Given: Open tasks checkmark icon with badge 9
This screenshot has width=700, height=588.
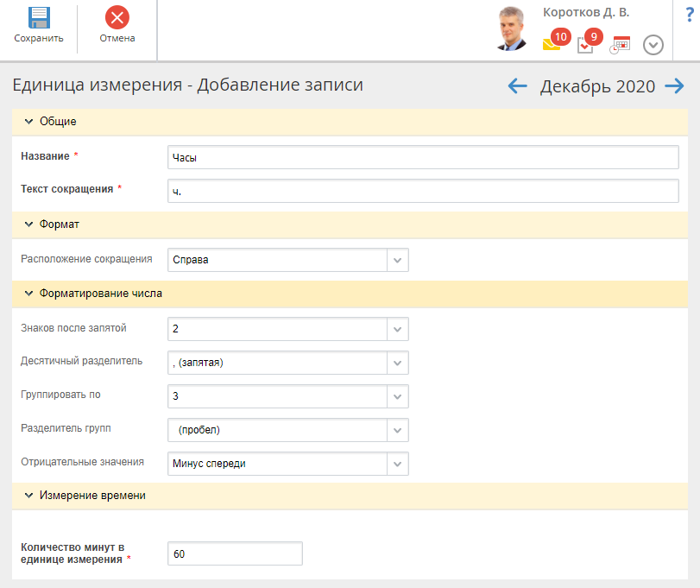Looking at the screenshot, I should coord(585,45).
